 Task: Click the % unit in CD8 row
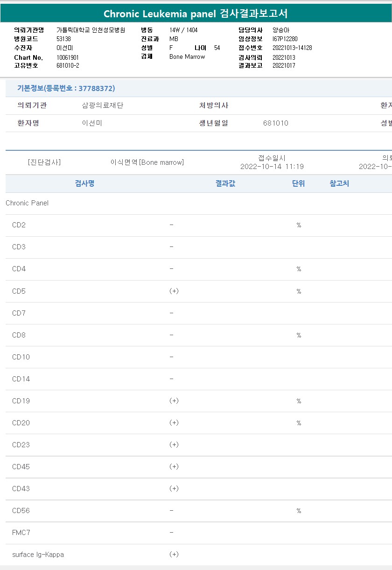point(299,335)
